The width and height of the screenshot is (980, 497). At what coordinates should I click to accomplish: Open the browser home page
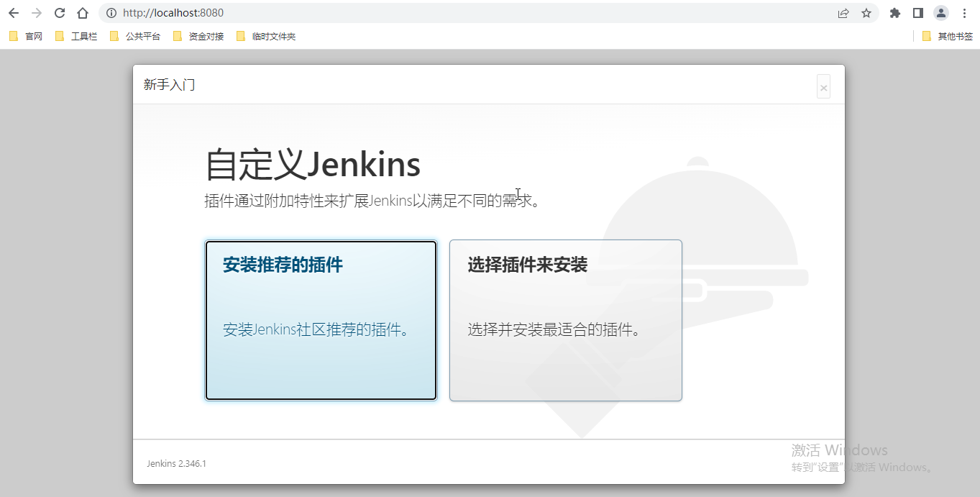coord(82,12)
